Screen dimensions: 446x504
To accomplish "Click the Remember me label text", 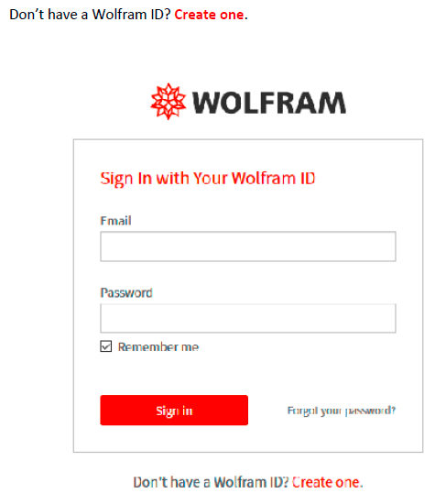I will 158,346.
